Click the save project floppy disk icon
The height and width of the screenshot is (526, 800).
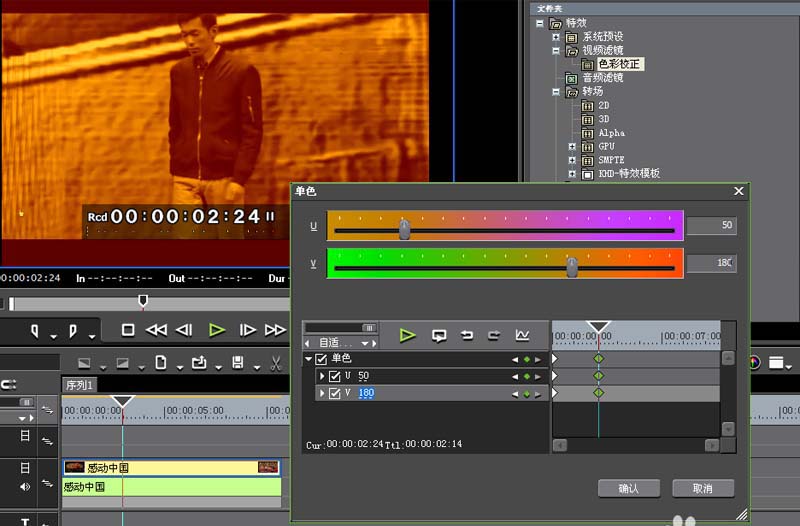pos(238,363)
